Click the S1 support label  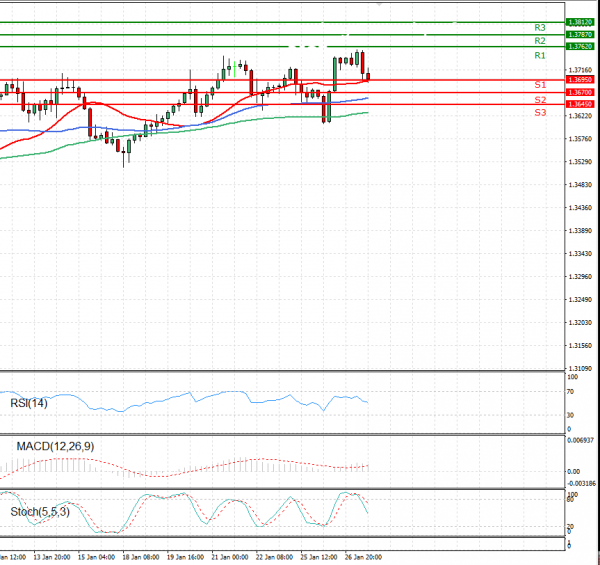(540, 85)
